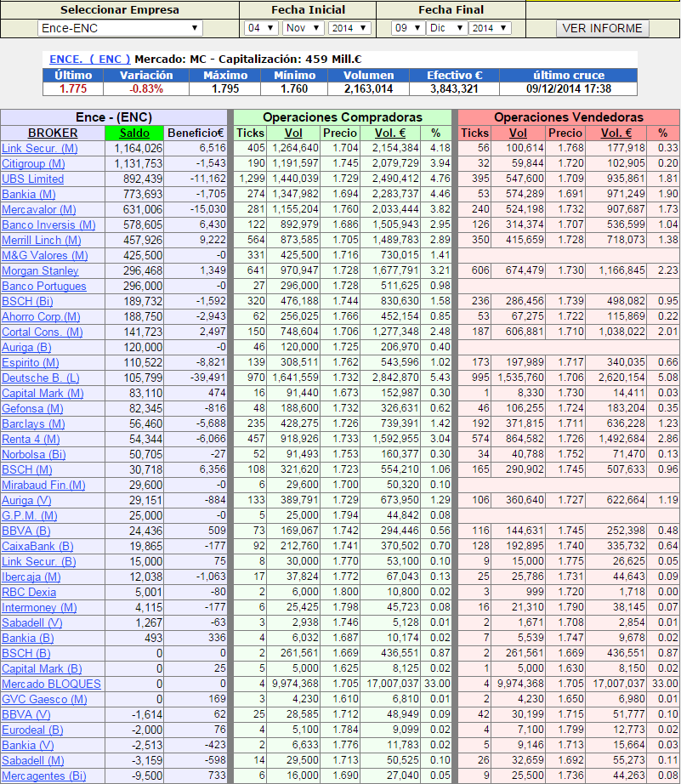
Task: Open the RBC Dexia broker link
Action: tap(29, 593)
